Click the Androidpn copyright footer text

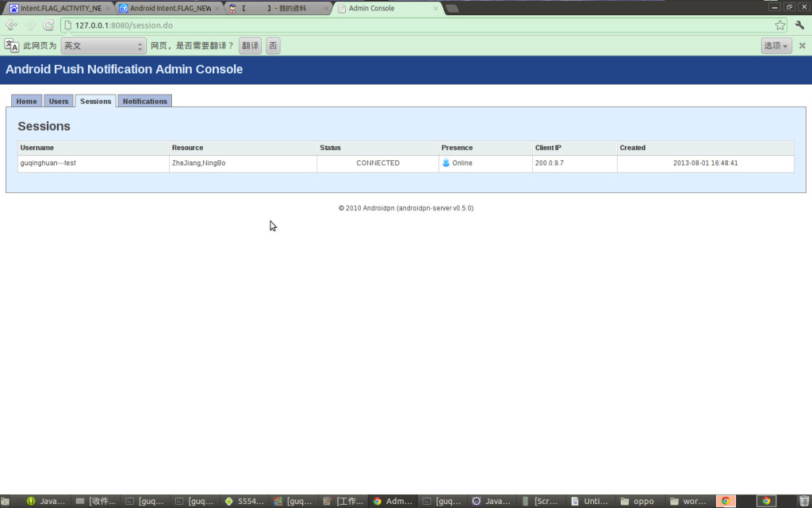pos(406,208)
